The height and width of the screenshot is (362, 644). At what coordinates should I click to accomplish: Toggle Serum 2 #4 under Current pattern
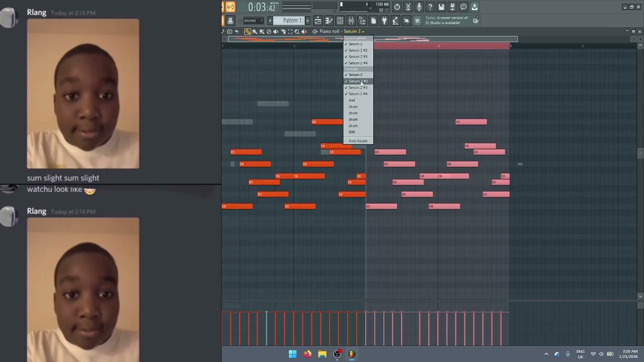tap(358, 63)
